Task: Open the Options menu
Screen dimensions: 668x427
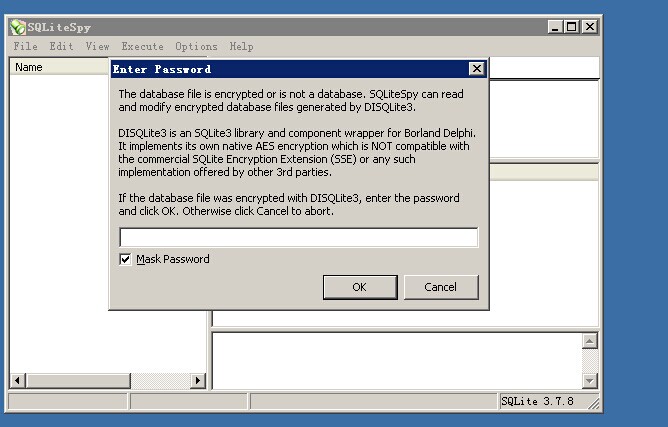Action: 196,46
